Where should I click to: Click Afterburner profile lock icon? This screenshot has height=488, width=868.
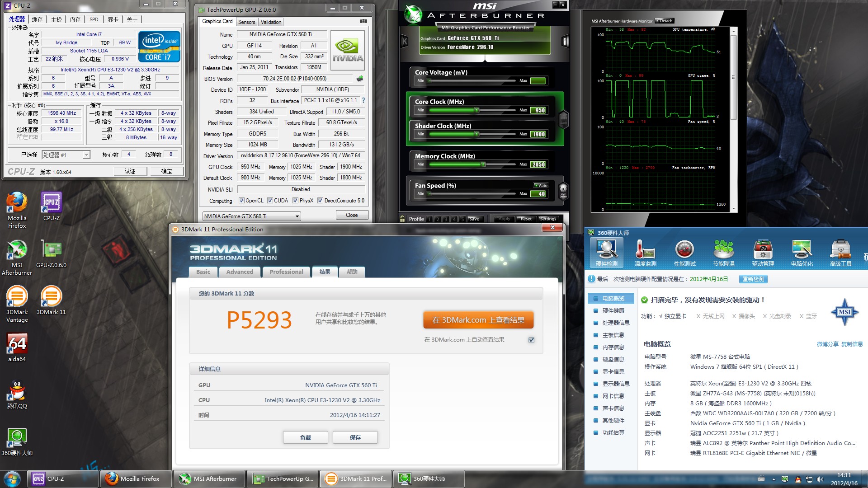click(402, 219)
